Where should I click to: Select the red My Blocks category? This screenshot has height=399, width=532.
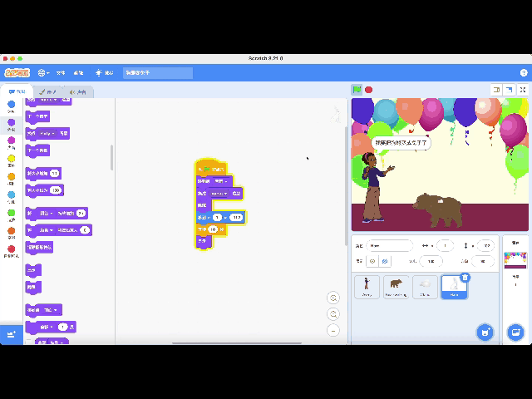(x=11, y=251)
